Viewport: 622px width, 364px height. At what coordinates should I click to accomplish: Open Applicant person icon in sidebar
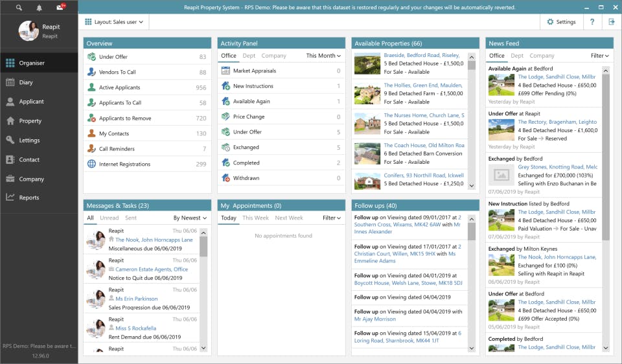10,102
